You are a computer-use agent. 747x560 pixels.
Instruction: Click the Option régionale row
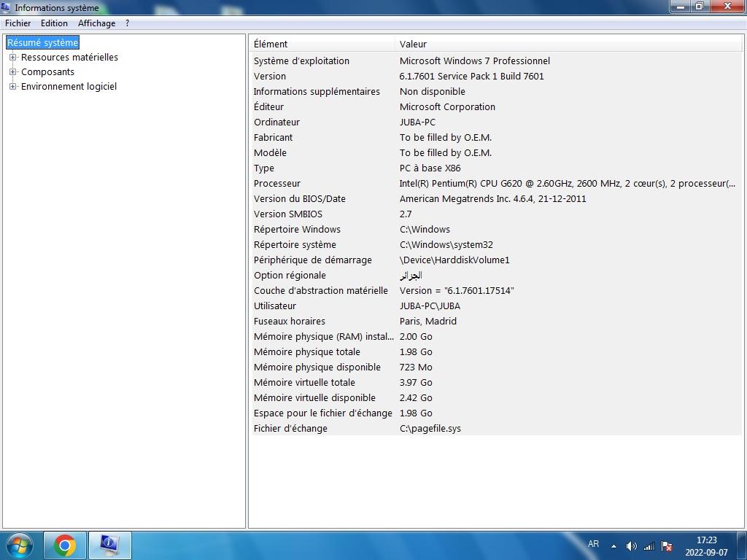click(496, 275)
